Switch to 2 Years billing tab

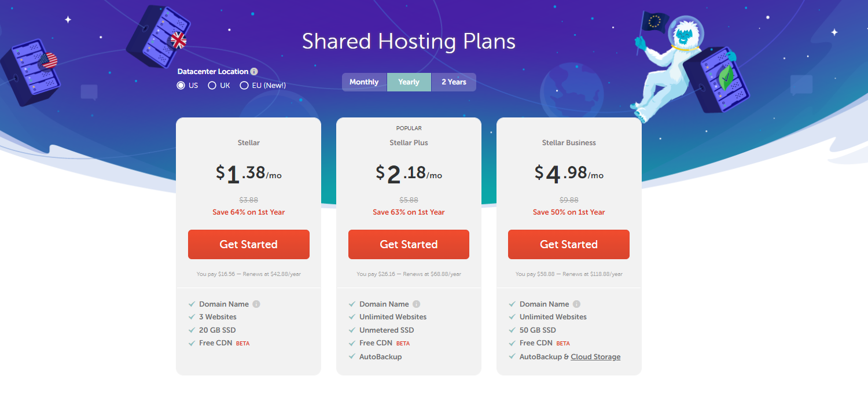[x=454, y=82]
